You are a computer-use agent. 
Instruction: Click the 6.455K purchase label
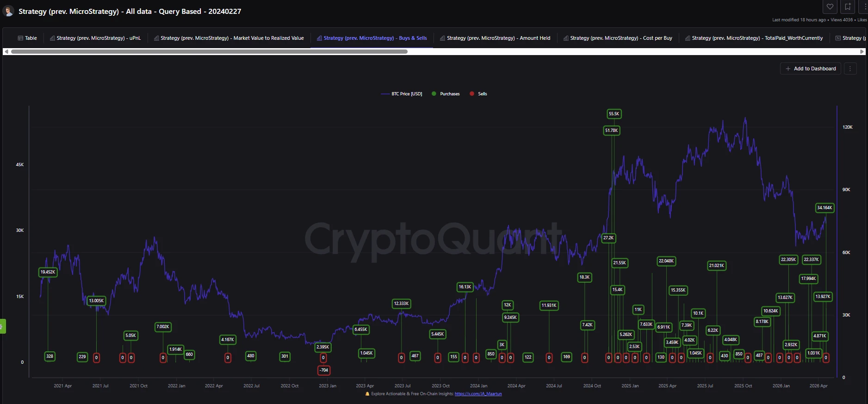[x=361, y=329]
